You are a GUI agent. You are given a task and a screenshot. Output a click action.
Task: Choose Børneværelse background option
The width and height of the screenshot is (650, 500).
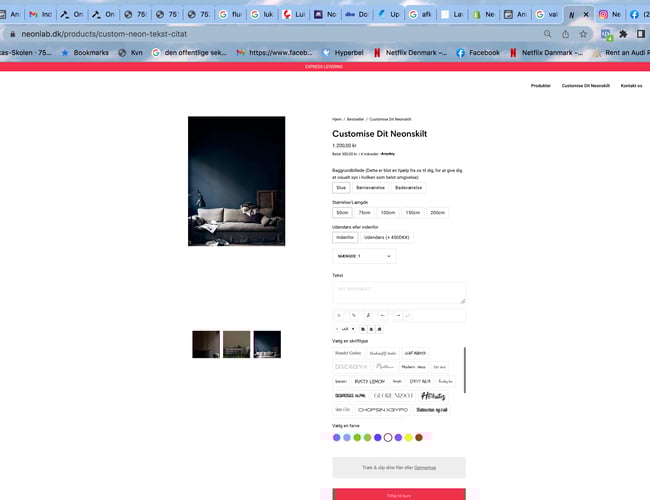[x=370, y=188]
